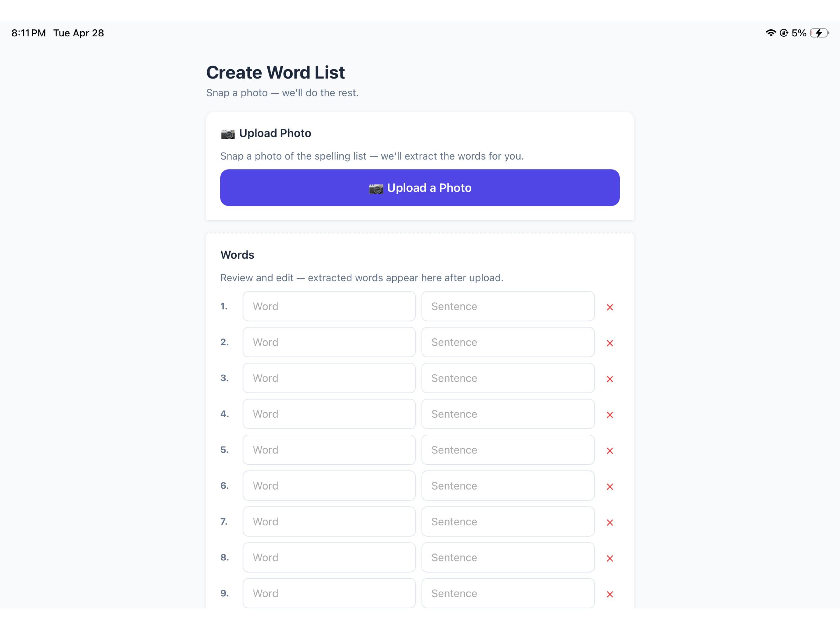Image resolution: width=840 pixels, height=630 pixels.
Task: Activate row 4 Sentence input
Action: pos(508,414)
